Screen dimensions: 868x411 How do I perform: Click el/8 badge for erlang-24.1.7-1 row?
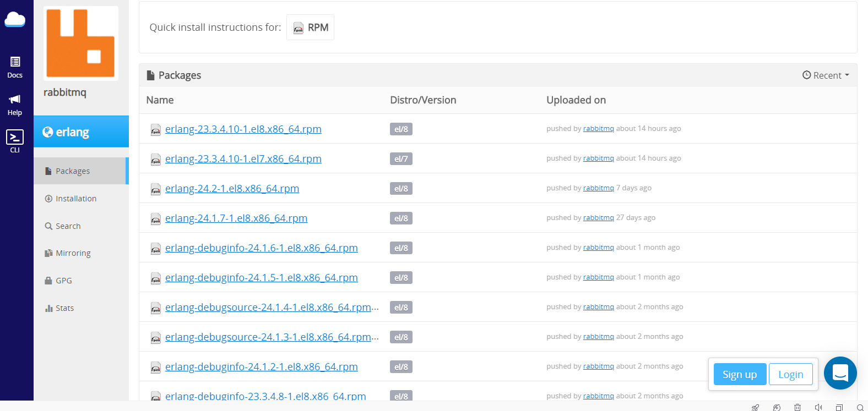pyautogui.click(x=401, y=218)
